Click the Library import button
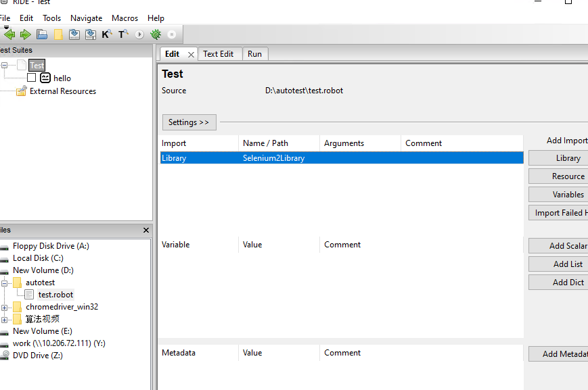588x390 pixels. pyautogui.click(x=558, y=158)
